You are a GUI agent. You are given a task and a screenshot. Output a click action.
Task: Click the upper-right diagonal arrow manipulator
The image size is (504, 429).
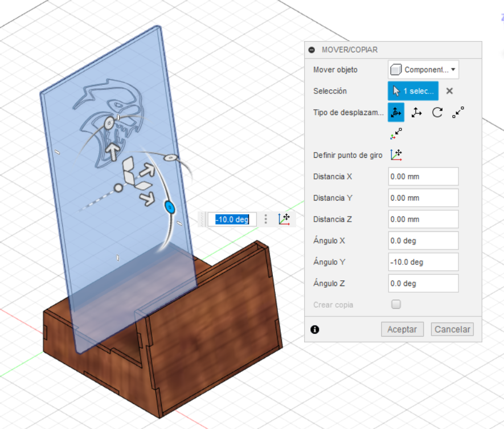(x=147, y=170)
